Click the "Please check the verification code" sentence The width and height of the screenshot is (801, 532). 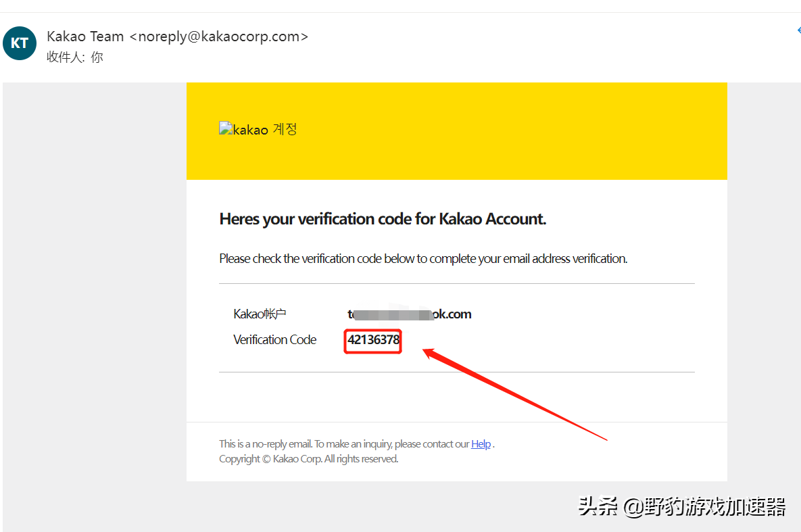pyautogui.click(x=423, y=259)
